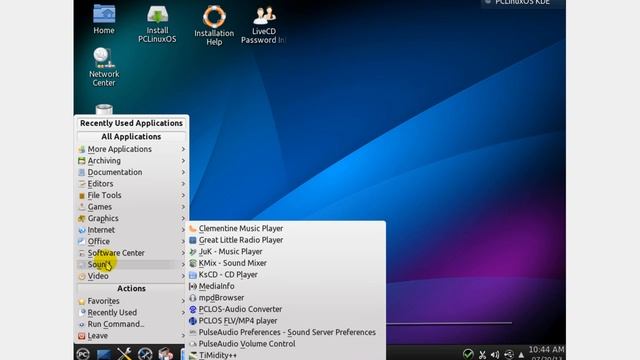Click the JuK music player icon
This screenshot has height=360, width=640.
tap(193, 252)
